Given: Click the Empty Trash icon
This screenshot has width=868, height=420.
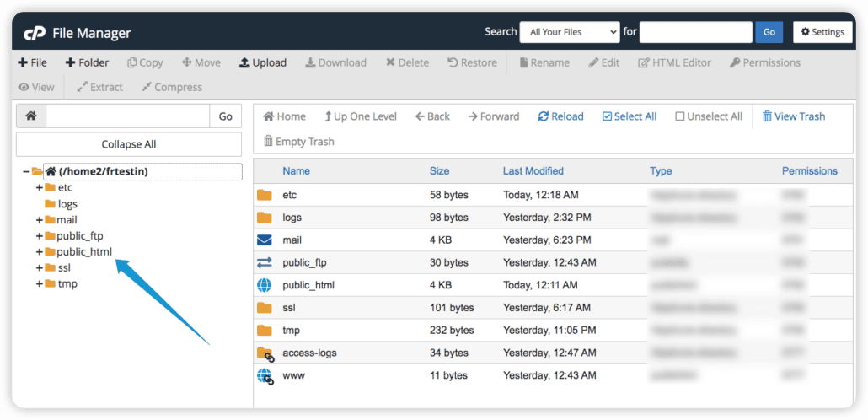Looking at the screenshot, I should click(x=269, y=142).
